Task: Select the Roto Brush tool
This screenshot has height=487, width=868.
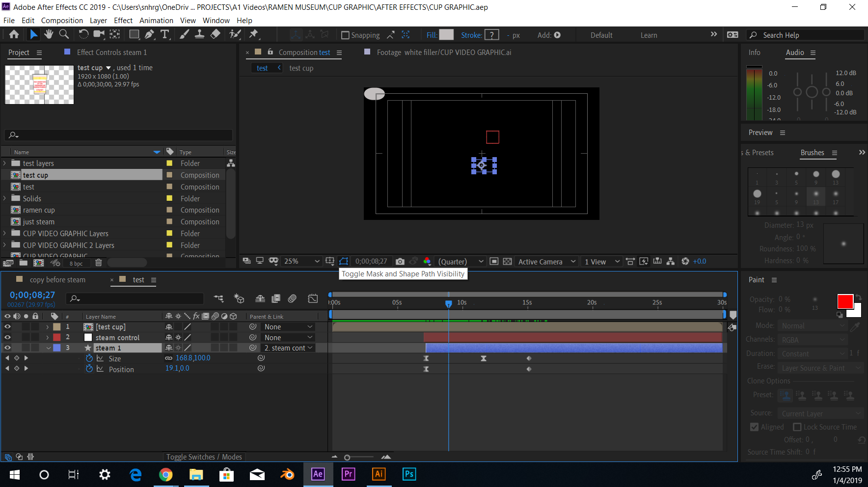Action: pos(235,34)
